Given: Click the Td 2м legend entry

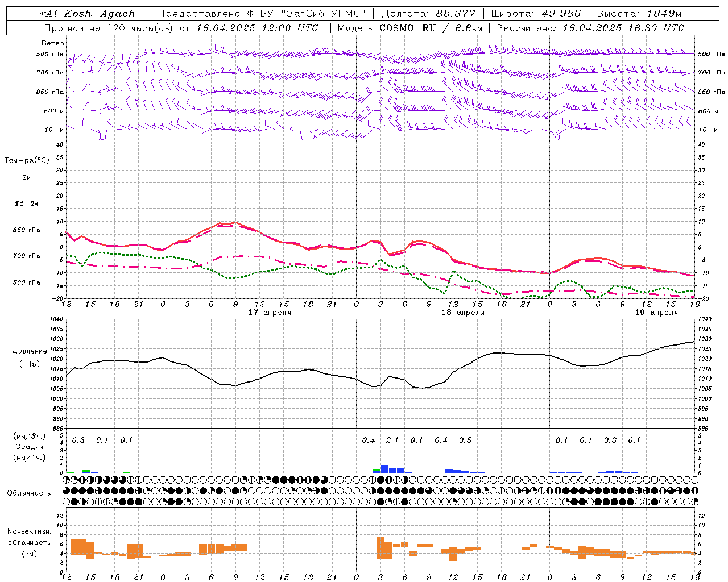Looking at the screenshot, I should tap(26, 203).
